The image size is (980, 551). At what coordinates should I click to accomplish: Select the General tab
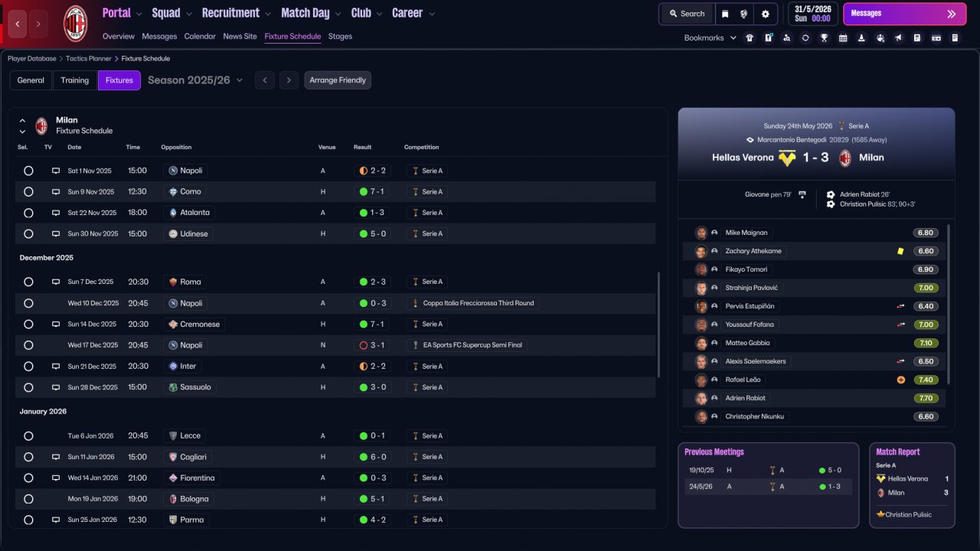pyautogui.click(x=31, y=80)
